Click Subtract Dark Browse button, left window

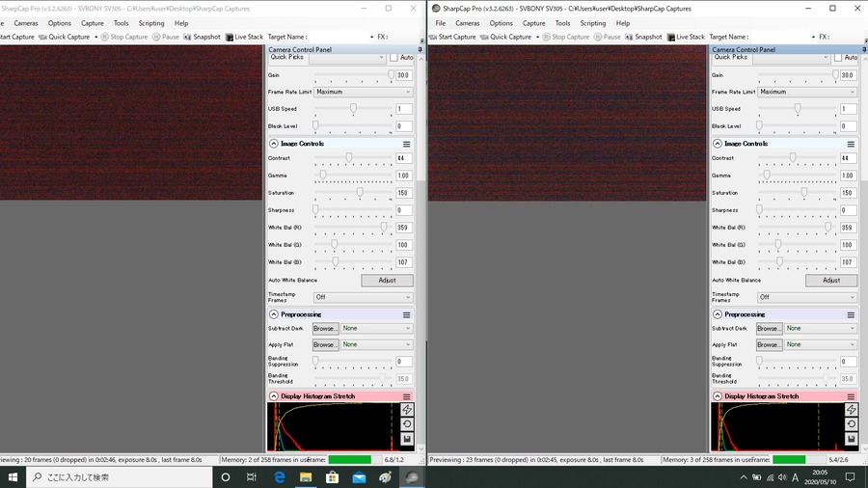[326, 329]
